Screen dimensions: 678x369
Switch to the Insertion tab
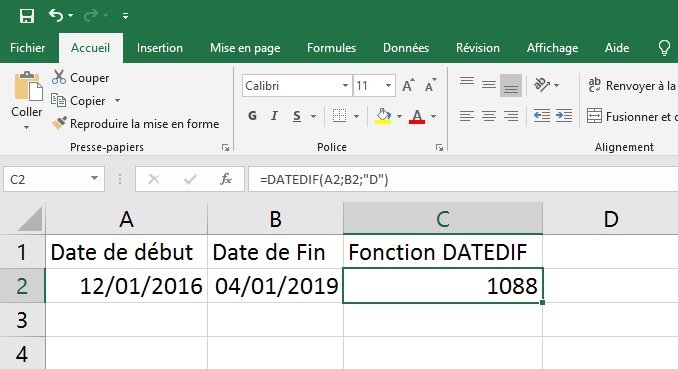(x=160, y=48)
